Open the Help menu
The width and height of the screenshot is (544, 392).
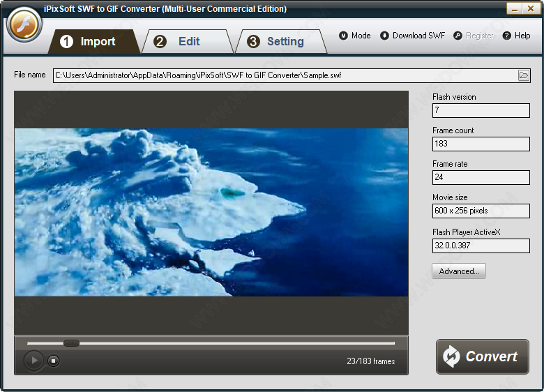(516, 36)
